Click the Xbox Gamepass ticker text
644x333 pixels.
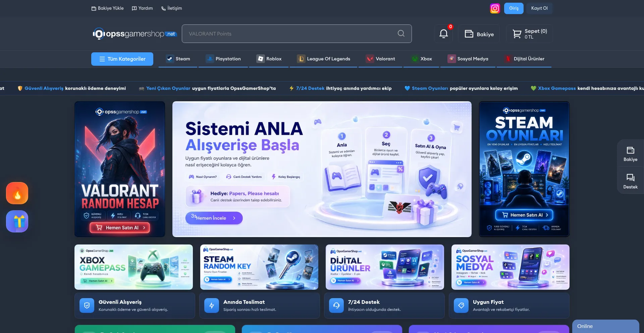557,89
